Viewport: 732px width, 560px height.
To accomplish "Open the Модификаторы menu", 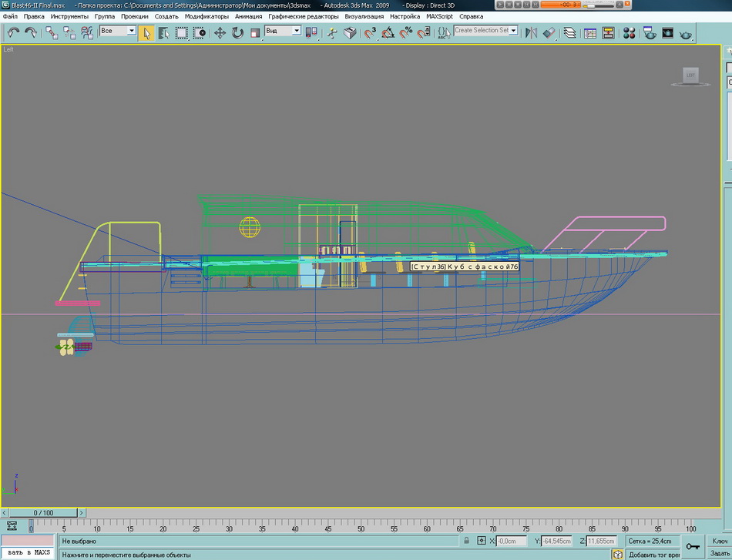I will coord(207,16).
